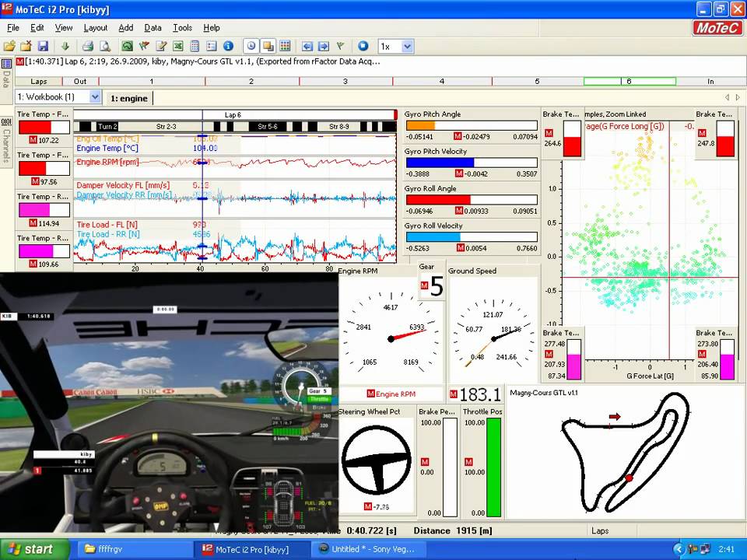747x560 pixels.
Task: Click the Gyro Pitch Angle orange bar
Action: point(421,126)
